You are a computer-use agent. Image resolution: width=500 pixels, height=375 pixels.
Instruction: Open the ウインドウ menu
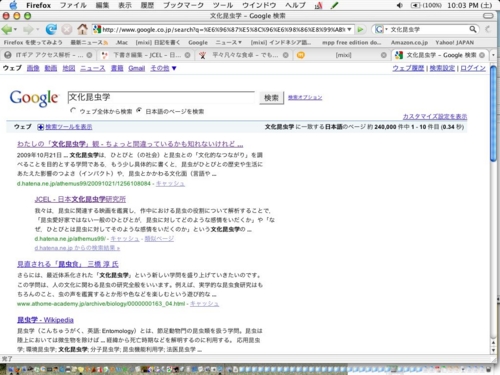(259, 5)
